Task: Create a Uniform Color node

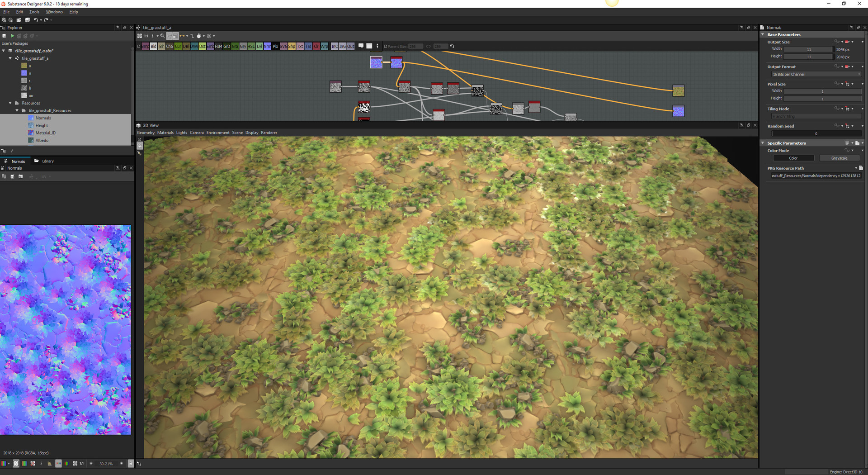Action: (316, 46)
